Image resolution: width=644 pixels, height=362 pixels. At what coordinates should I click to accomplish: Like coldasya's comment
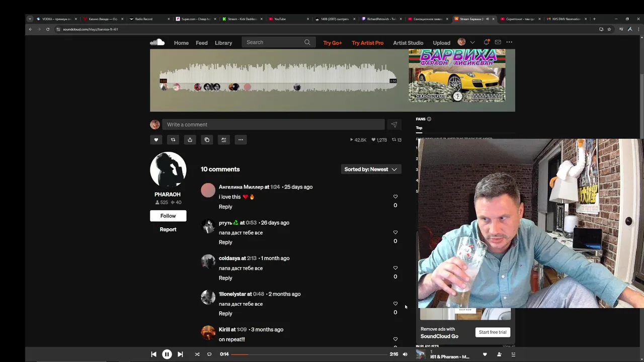click(395, 268)
